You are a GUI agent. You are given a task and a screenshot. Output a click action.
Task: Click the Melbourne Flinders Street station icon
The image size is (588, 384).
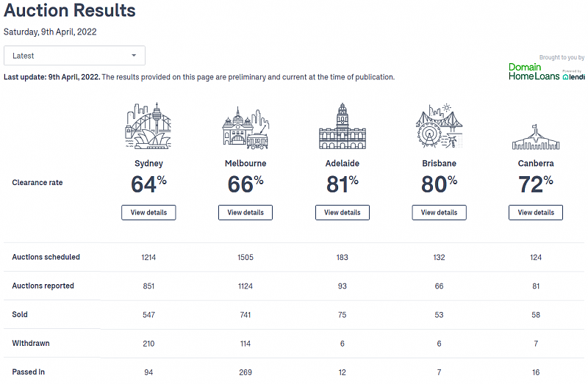(x=245, y=128)
